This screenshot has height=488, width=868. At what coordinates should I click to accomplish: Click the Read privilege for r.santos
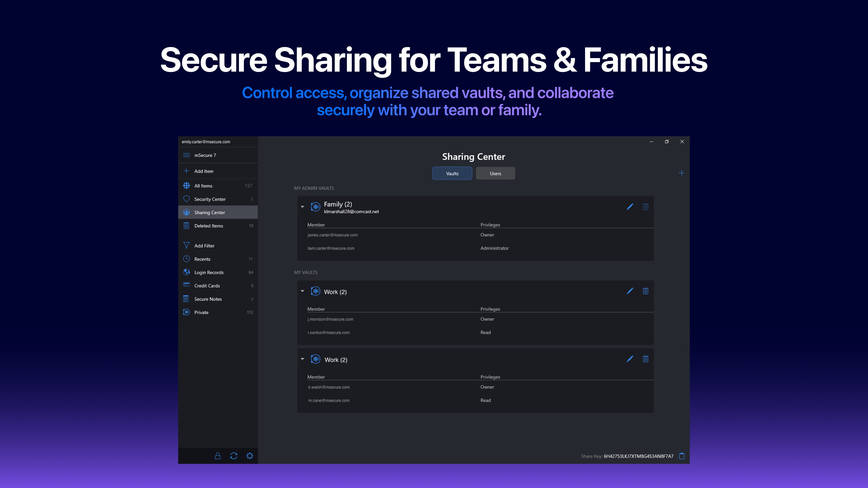tap(485, 332)
